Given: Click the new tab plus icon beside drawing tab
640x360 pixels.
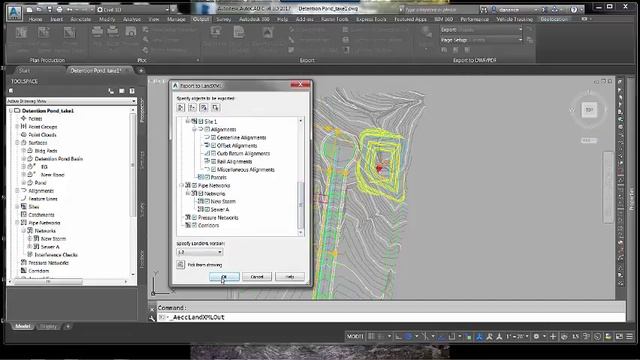Looking at the screenshot, I should [141, 71].
